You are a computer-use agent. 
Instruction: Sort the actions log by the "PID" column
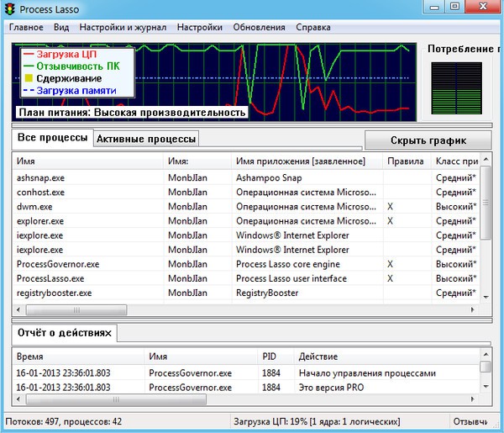(x=269, y=356)
